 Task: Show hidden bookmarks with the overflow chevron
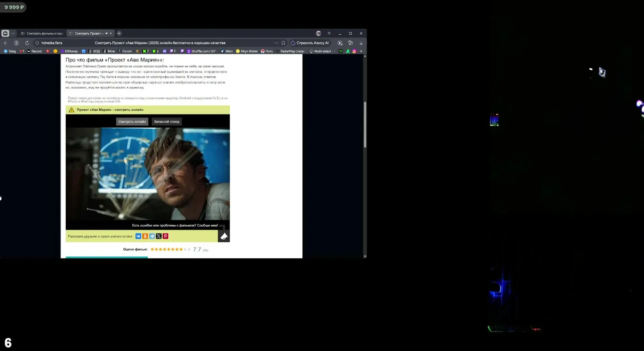point(361,51)
